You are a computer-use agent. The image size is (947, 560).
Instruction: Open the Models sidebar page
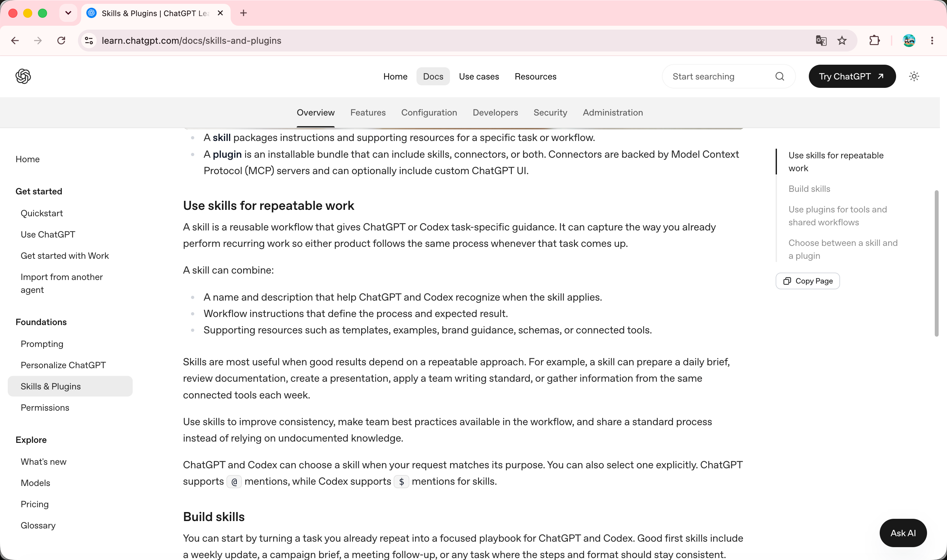[35, 483]
